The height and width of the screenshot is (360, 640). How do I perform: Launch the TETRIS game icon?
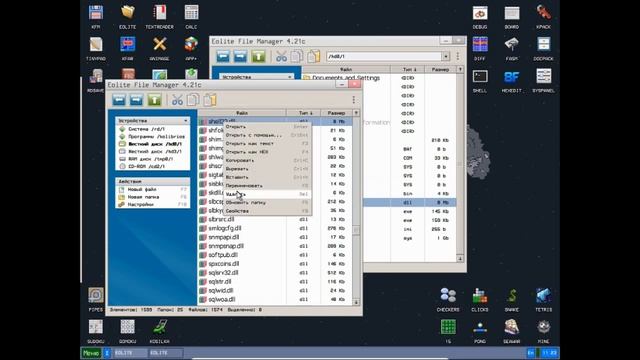[544, 299]
